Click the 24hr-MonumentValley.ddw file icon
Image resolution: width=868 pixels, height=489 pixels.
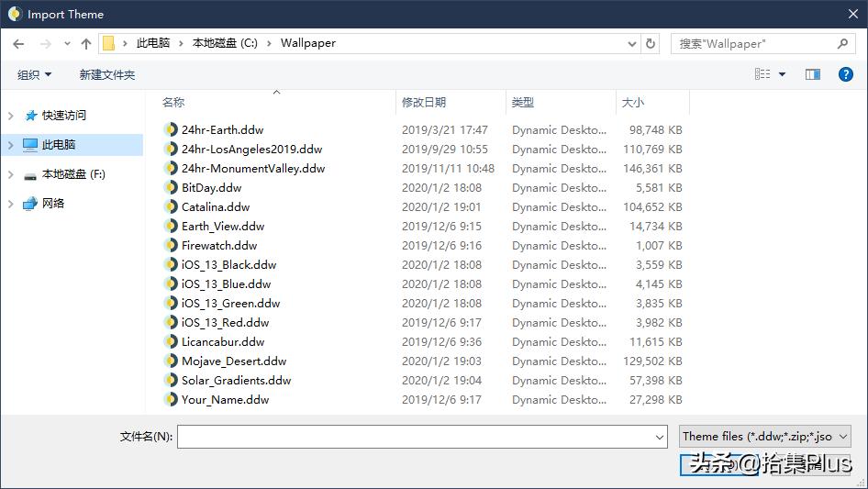pos(171,168)
